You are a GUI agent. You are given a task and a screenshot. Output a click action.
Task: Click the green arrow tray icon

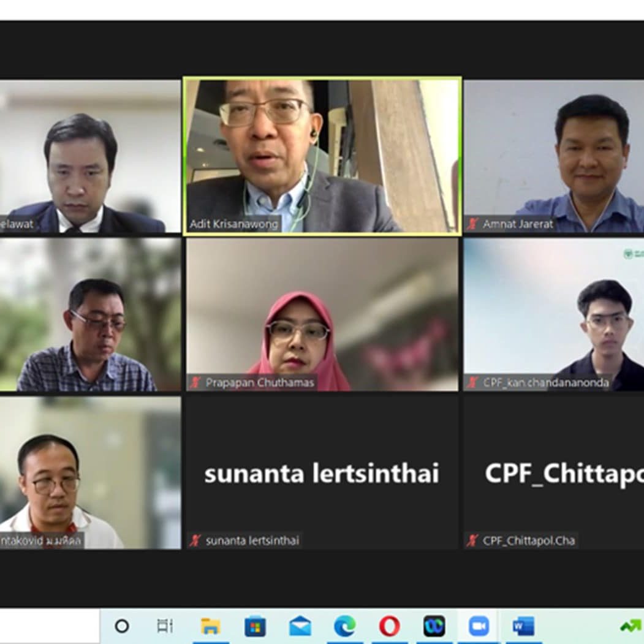(x=631, y=627)
